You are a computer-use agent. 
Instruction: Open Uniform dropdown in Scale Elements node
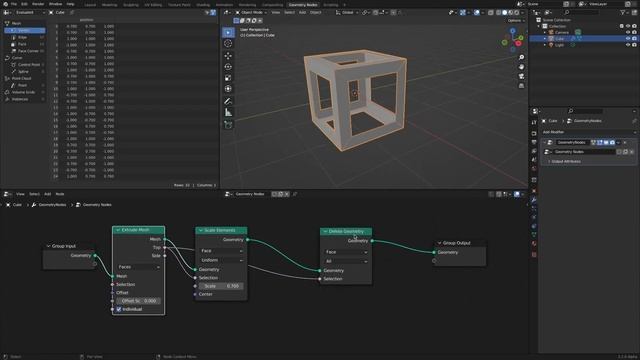pyautogui.click(x=222, y=260)
